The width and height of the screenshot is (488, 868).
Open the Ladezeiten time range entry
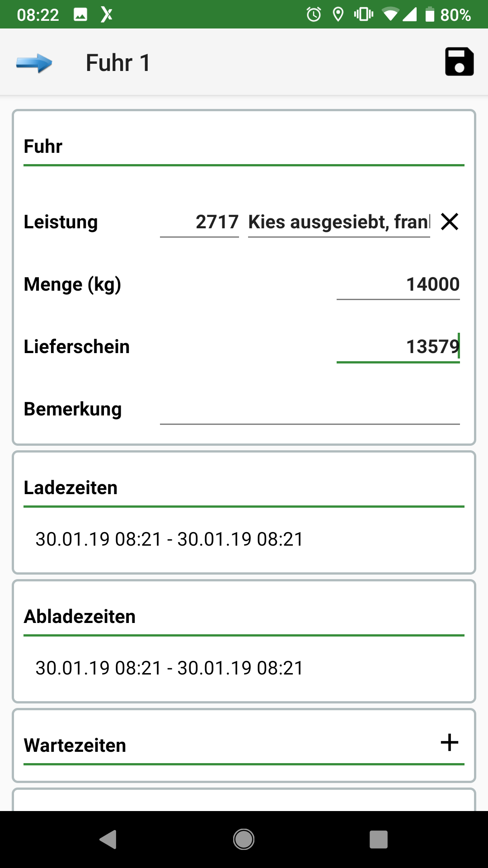[x=169, y=539]
